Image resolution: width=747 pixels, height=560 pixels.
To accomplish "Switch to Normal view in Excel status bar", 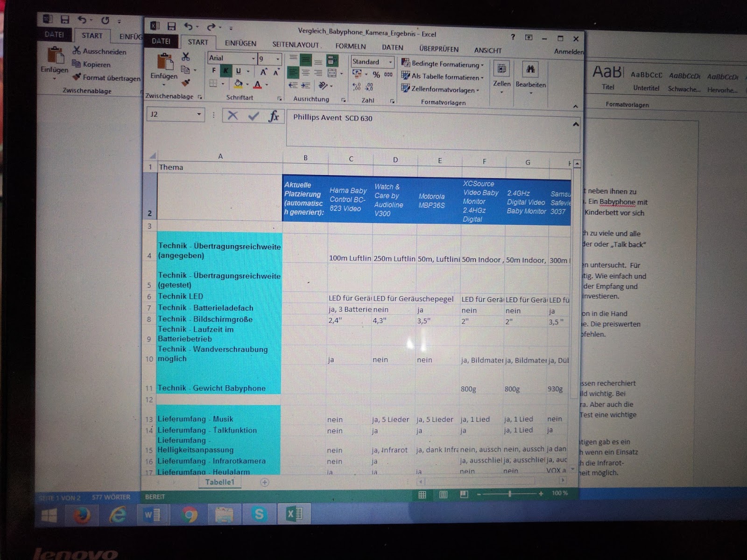I will click(x=422, y=495).
